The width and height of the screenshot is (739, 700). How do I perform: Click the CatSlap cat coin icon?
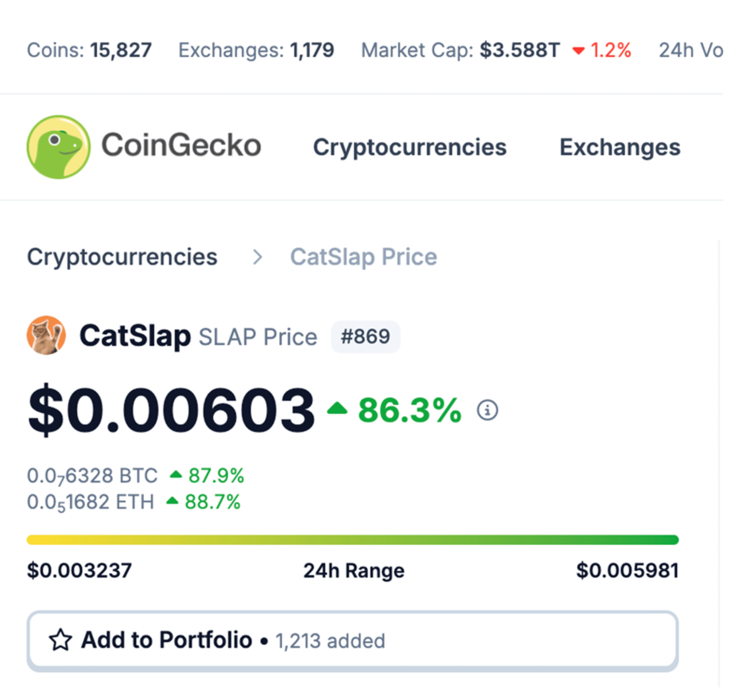(x=47, y=335)
